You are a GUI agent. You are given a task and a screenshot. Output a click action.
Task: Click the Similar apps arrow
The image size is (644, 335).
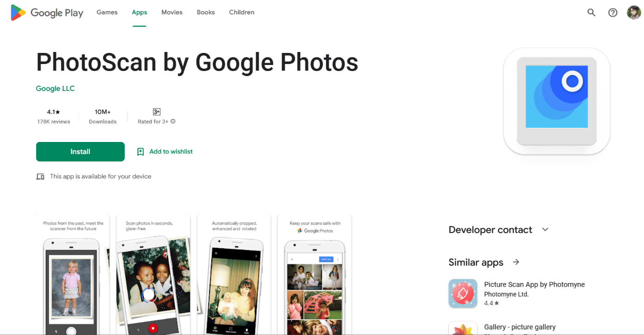[x=516, y=262]
